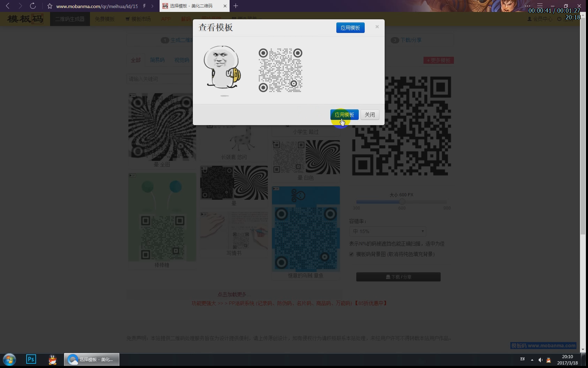
Task: Click the 应用模板 button in dialog footer
Action: 344,115
